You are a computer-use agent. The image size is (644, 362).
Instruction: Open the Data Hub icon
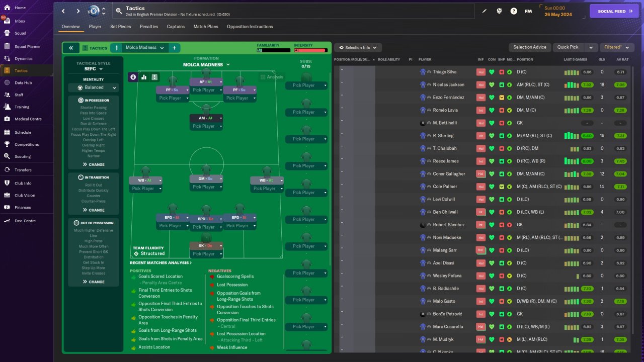(7, 82)
